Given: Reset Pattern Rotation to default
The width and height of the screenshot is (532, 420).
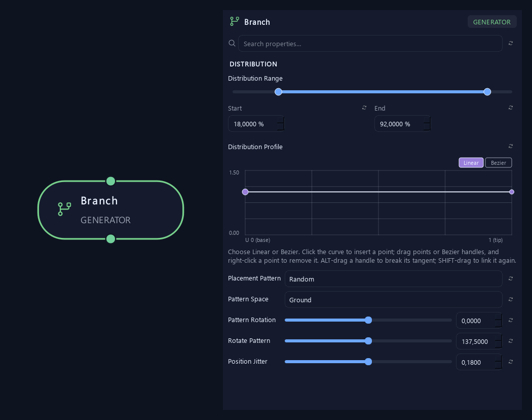Looking at the screenshot, I should [511, 320].
